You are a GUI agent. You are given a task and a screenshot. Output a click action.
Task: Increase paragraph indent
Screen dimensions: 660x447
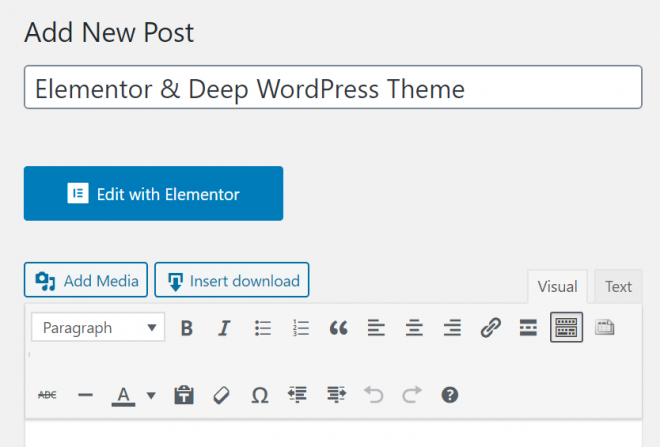tap(336, 395)
